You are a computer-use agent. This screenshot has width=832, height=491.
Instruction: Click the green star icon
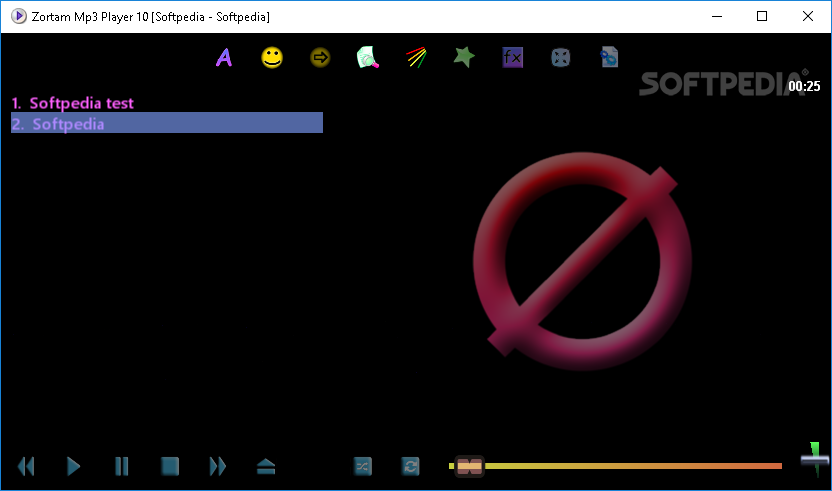coord(464,57)
